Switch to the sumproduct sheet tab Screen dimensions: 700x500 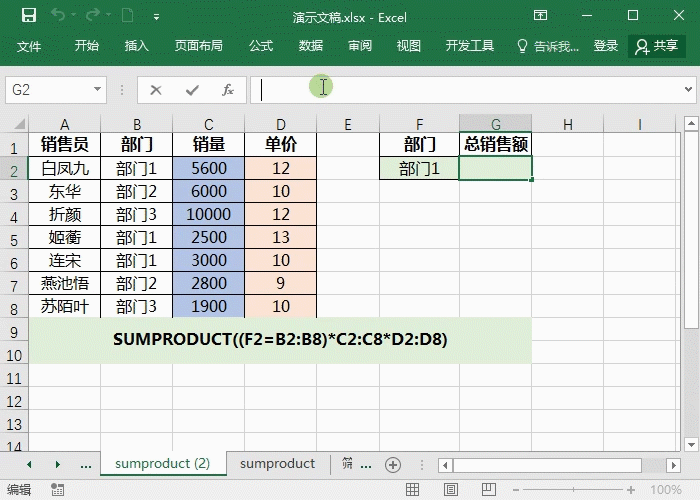pos(277,464)
